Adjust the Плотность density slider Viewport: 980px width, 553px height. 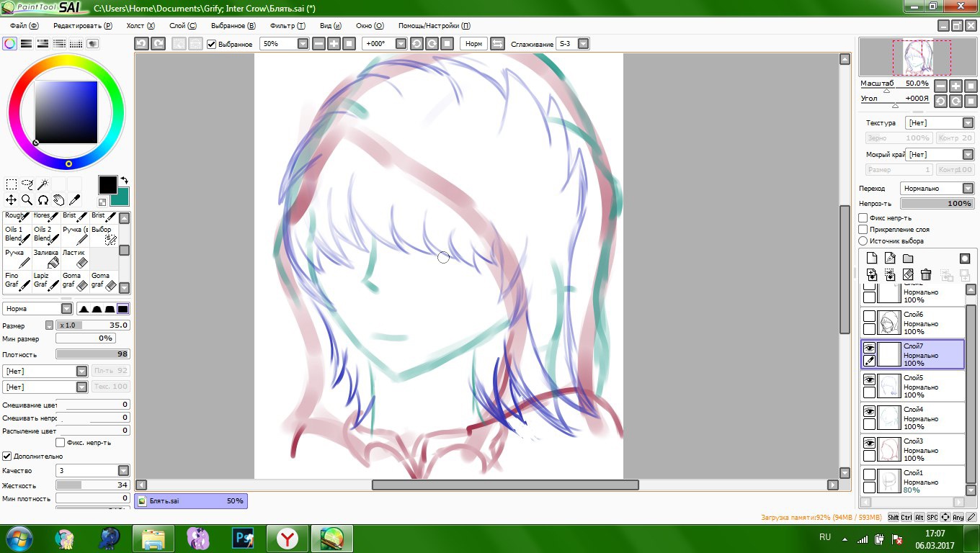93,354
